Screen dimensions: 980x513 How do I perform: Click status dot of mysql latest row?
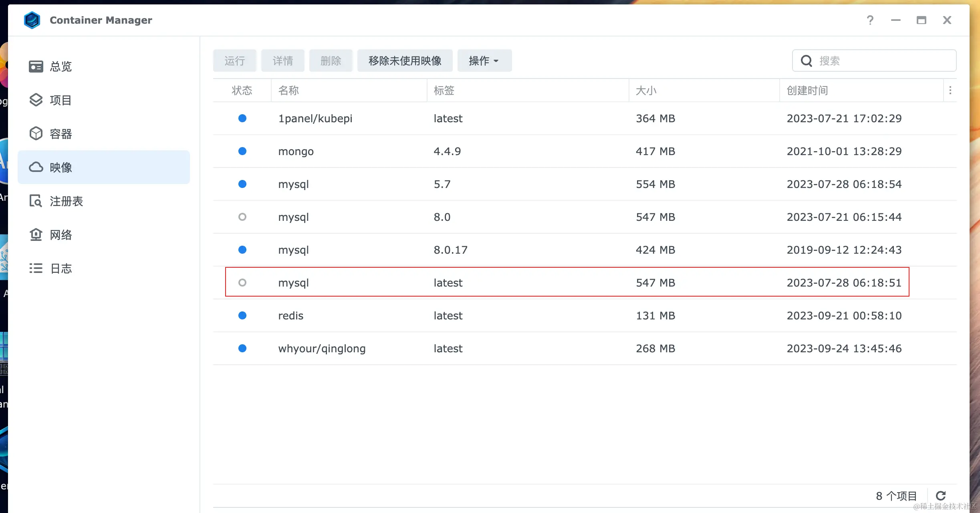(242, 283)
